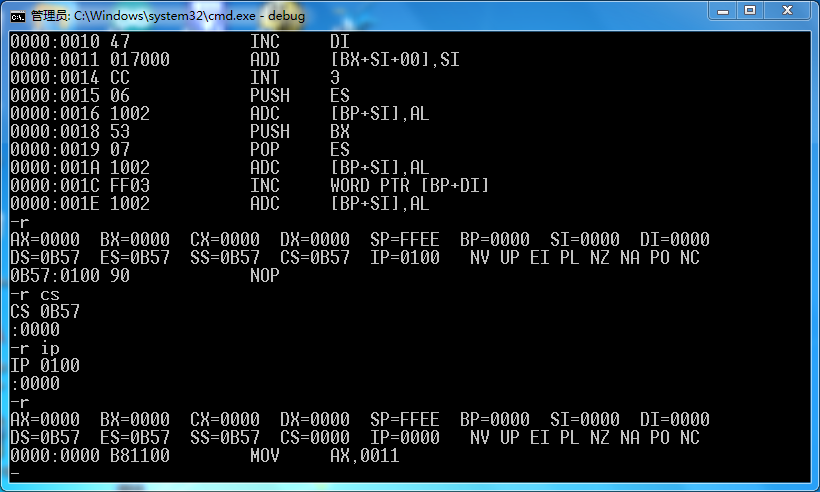820x492 pixels.
Task: Click the 'PUSH ES' instruction line
Action: pos(180,95)
